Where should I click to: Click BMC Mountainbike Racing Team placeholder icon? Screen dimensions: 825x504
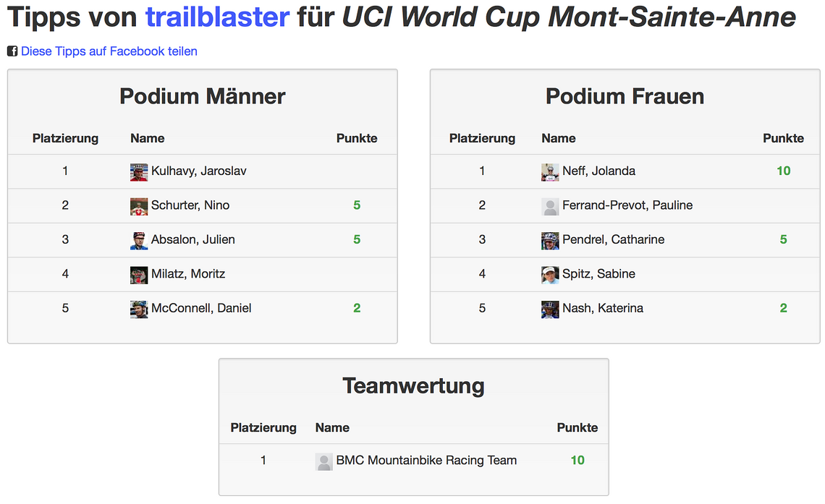pos(323,461)
